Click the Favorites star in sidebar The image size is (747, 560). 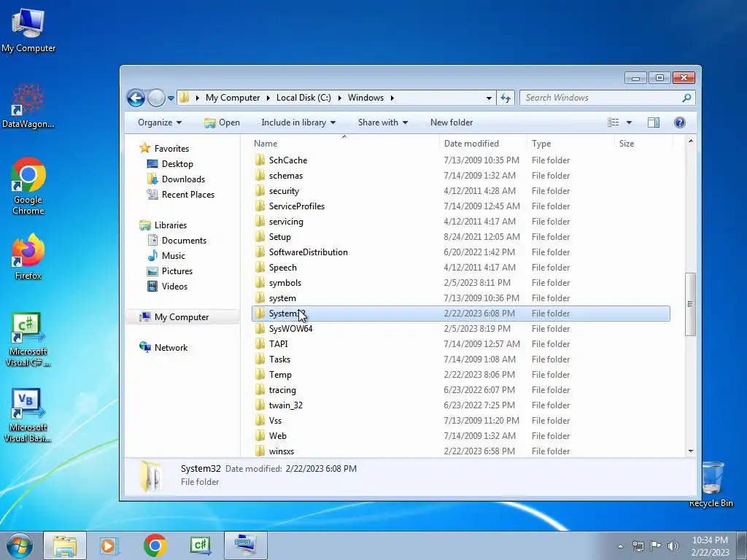(145, 148)
